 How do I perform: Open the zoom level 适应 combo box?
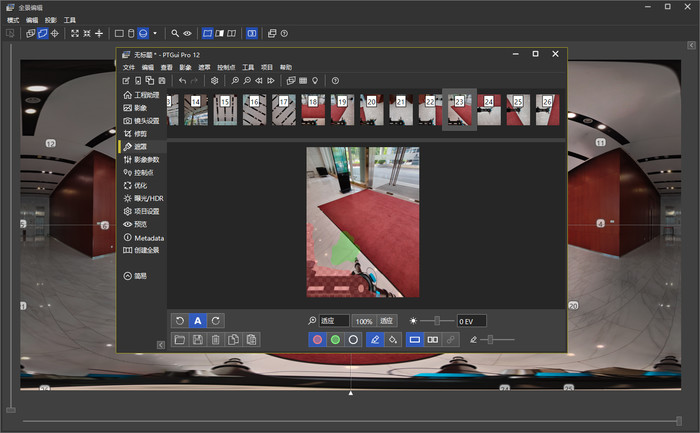pos(334,321)
